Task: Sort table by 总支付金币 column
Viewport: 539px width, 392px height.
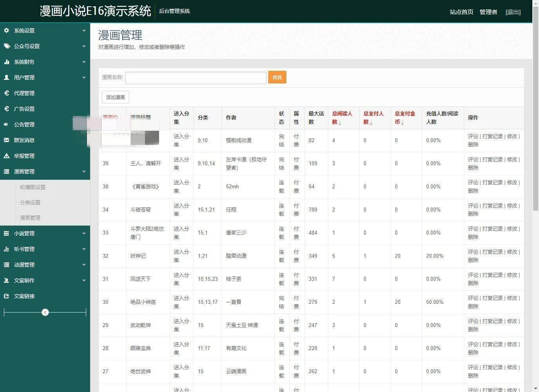Action: click(x=405, y=117)
